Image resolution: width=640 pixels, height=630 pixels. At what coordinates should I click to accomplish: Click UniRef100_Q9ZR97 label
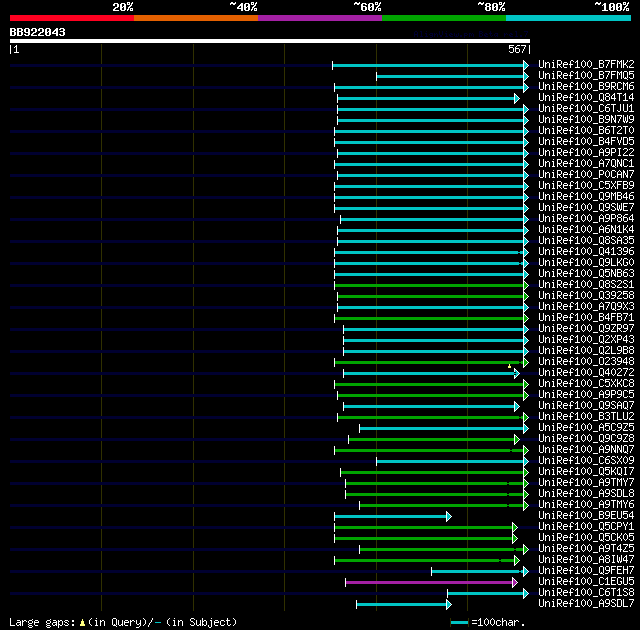[x=586, y=329]
